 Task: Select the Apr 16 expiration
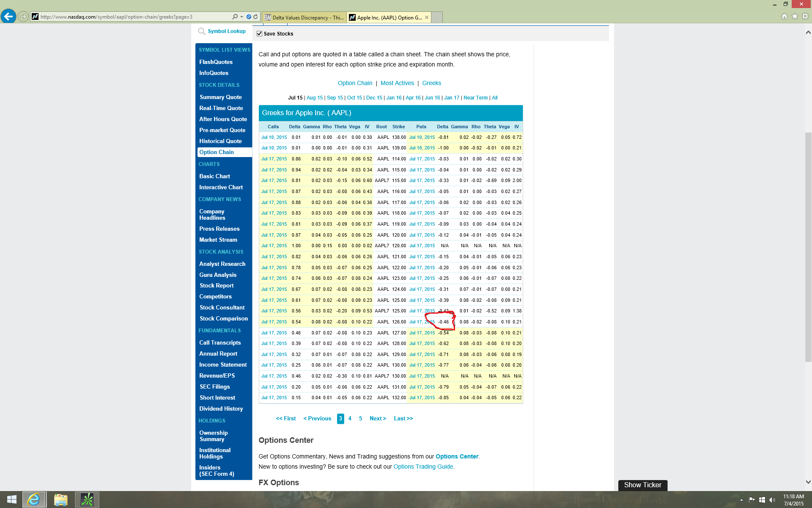point(413,98)
